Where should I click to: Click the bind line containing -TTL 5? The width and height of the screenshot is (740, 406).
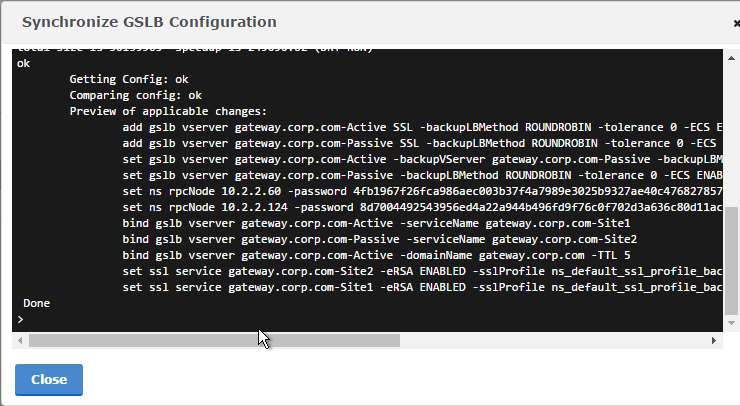pyautogui.click(x=376, y=255)
